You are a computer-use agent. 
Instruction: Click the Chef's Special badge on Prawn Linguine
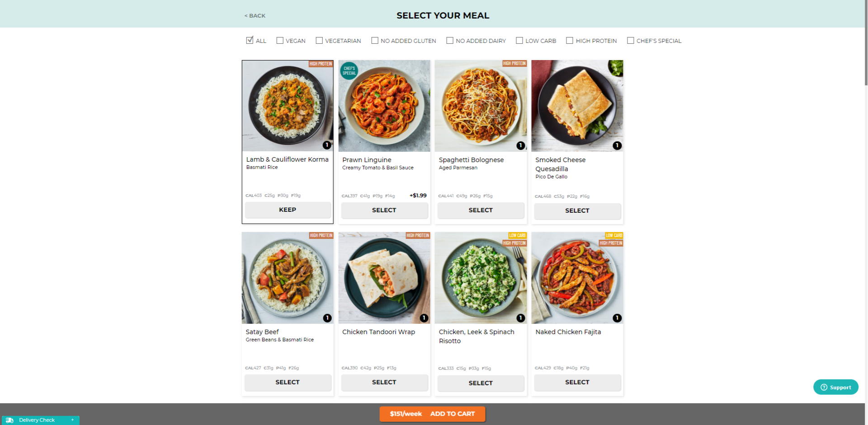(x=349, y=71)
